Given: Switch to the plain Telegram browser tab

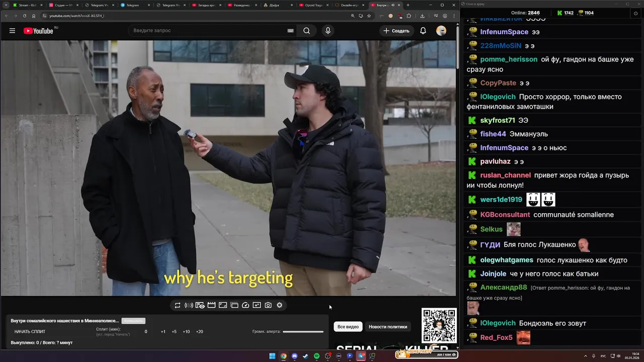Looking at the screenshot, I should click(x=134, y=5).
